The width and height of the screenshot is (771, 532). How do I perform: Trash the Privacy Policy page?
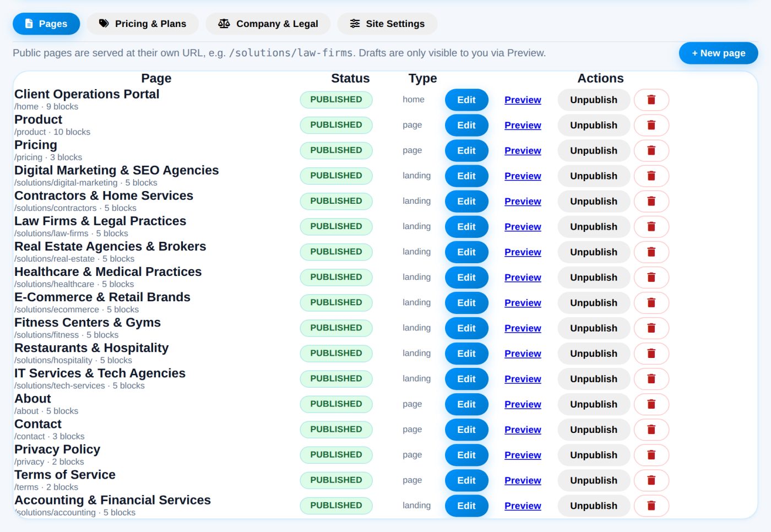pos(651,454)
